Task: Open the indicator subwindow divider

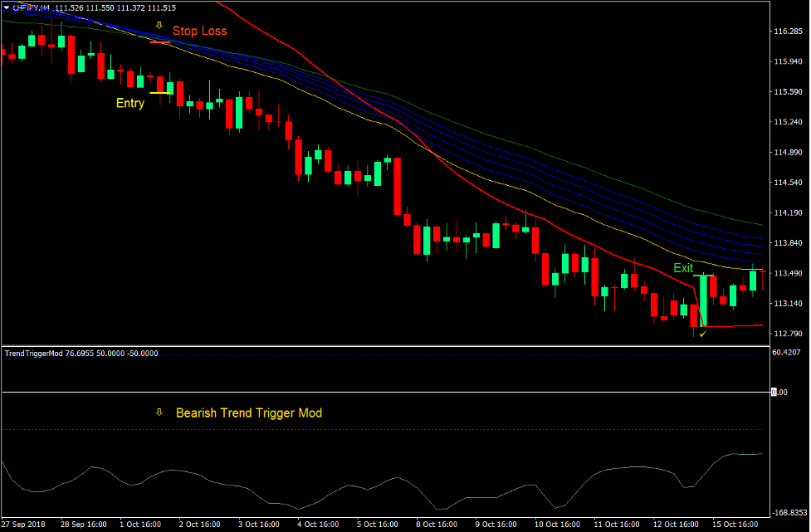Action: pyautogui.click(x=374, y=344)
